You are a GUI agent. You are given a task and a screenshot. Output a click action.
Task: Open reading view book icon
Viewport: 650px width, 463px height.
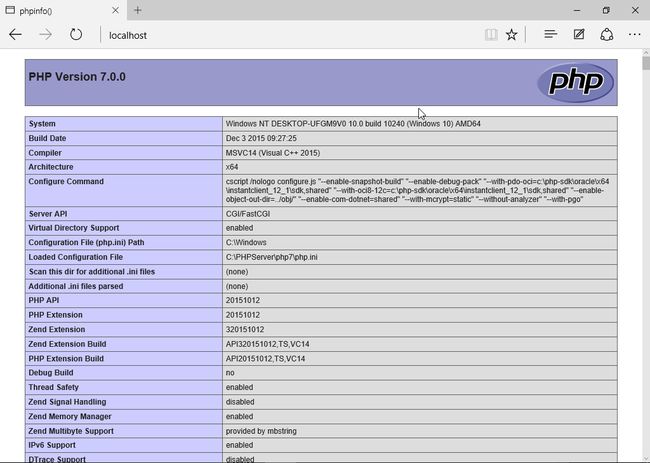point(491,35)
